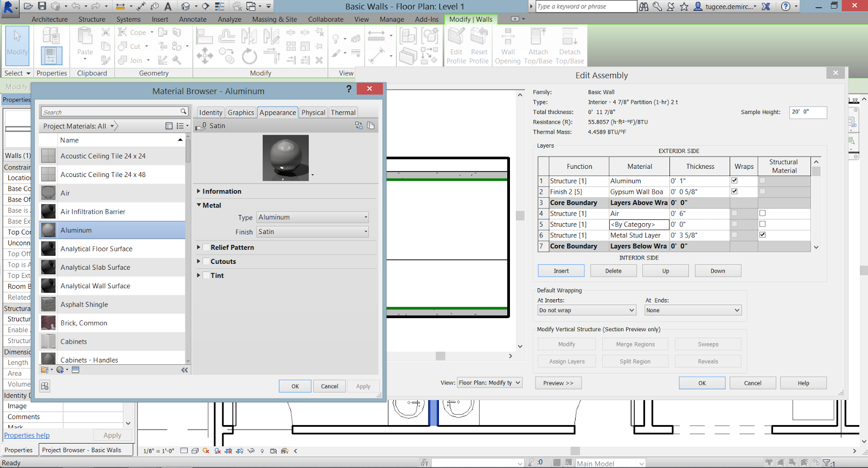
Task: Open file from the quick access toolbar
Action: (x=28, y=7)
